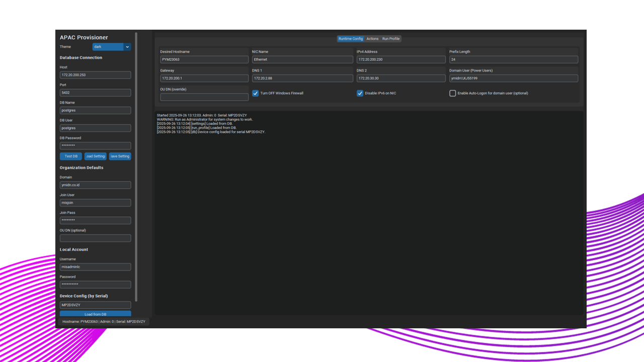
Task: Click the OU DN (override) field
Action: tap(204, 97)
